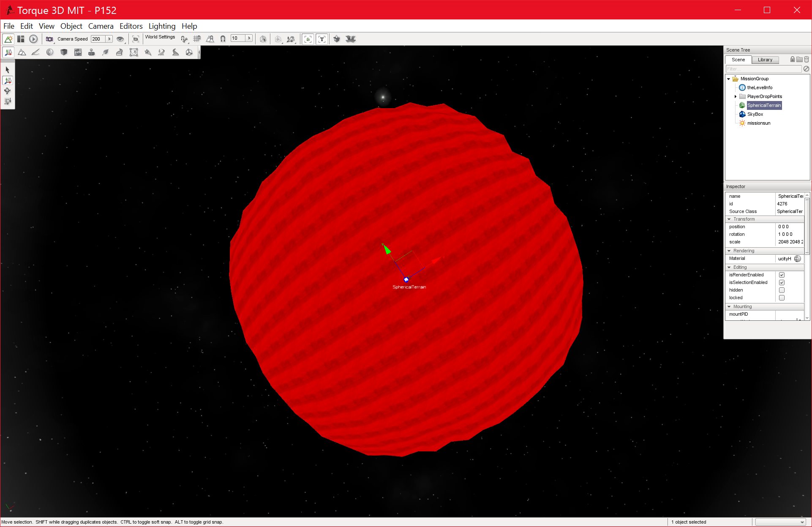This screenshot has width=812, height=527.
Task: Open the River Editor icon
Action: (x=161, y=52)
